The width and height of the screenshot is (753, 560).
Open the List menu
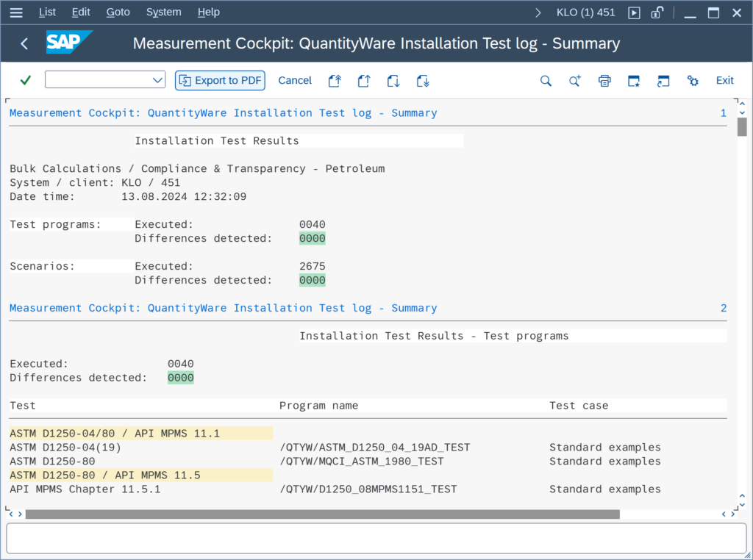(47, 12)
